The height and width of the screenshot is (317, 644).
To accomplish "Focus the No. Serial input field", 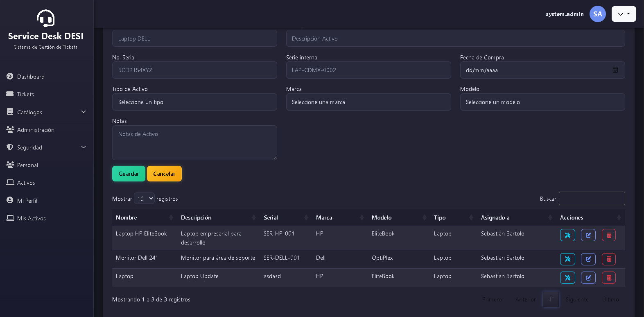I will coord(194,70).
